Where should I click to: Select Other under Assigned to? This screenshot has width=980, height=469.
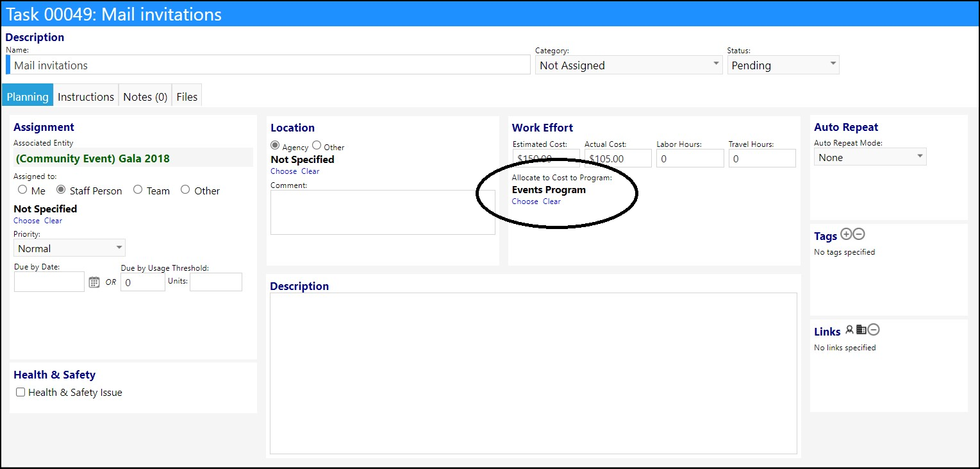point(185,190)
